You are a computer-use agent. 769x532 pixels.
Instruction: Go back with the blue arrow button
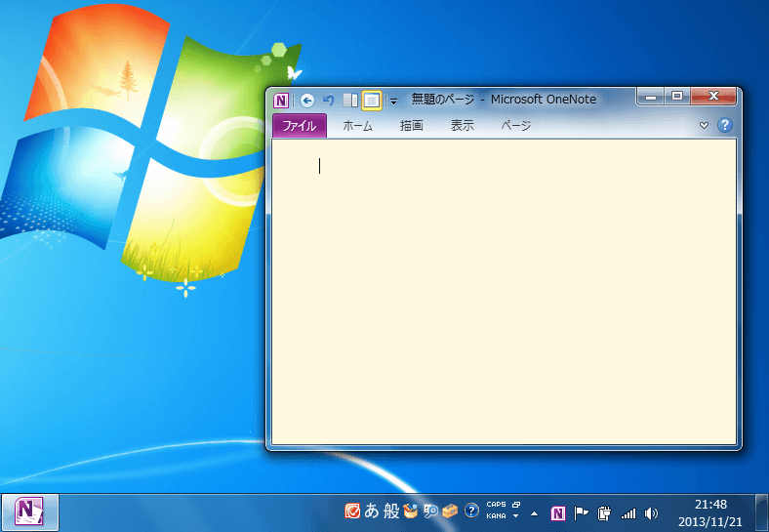(x=307, y=102)
